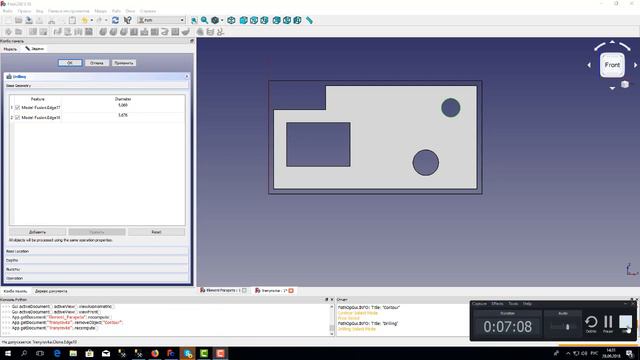Open the Windows Start menu
The width and height of the screenshot is (640, 360).
(8, 353)
